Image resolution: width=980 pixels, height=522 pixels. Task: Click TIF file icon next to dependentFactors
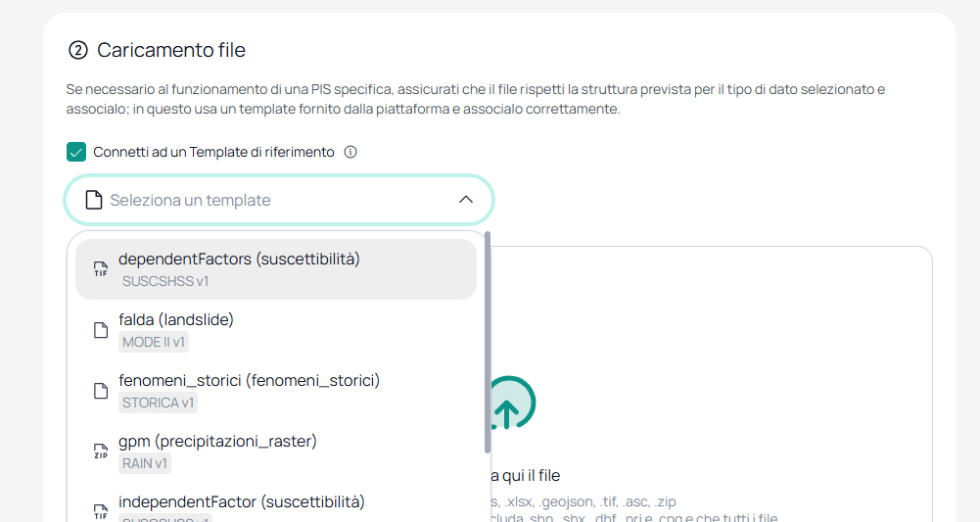[x=101, y=269]
